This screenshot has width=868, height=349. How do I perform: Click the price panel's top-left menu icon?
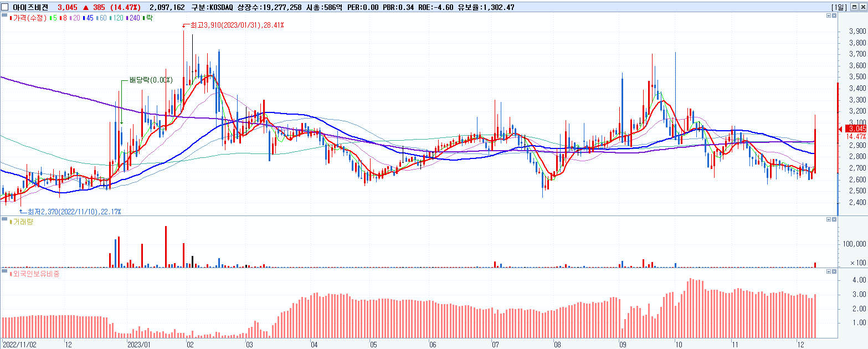pos(4,16)
